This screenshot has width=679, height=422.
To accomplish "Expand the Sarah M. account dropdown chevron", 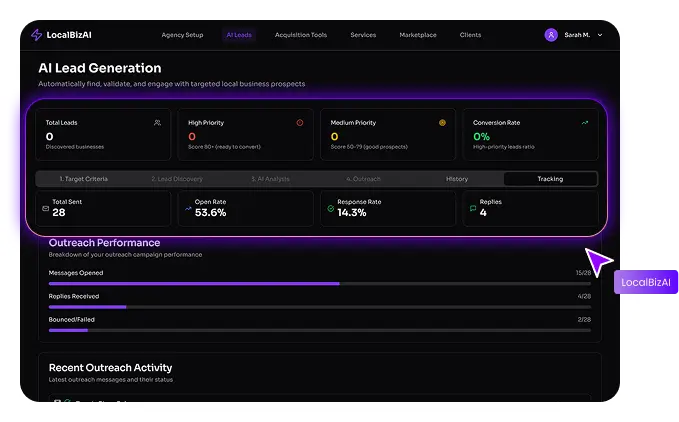I will [x=600, y=35].
